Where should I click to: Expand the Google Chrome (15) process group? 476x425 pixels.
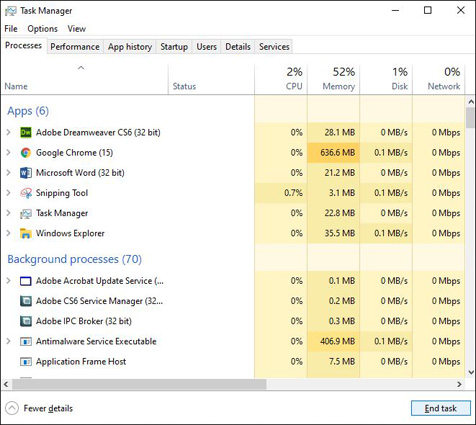(x=9, y=153)
